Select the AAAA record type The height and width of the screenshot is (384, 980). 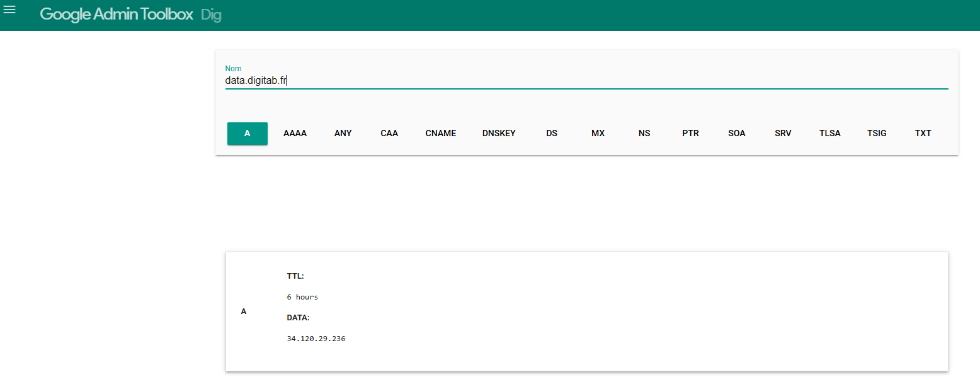[295, 134]
